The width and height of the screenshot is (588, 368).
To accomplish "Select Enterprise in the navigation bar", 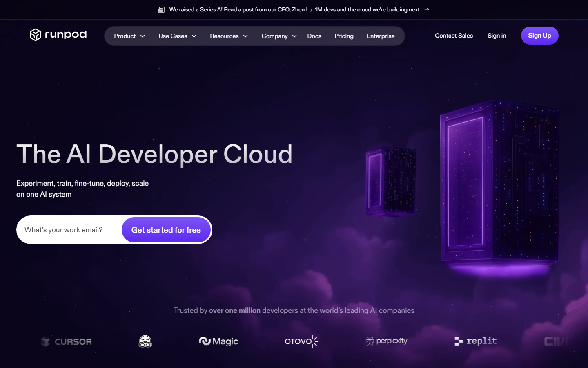I will pos(381,36).
